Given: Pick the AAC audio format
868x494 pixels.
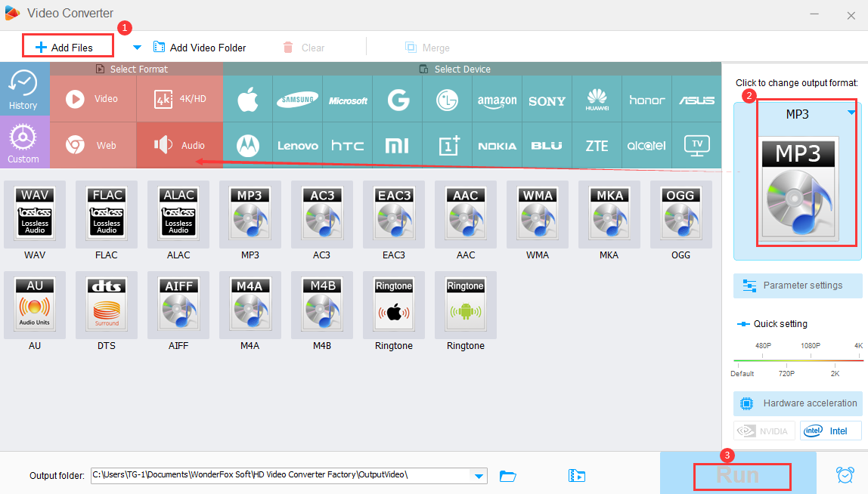Looking at the screenshot, I should pos(466,214).
